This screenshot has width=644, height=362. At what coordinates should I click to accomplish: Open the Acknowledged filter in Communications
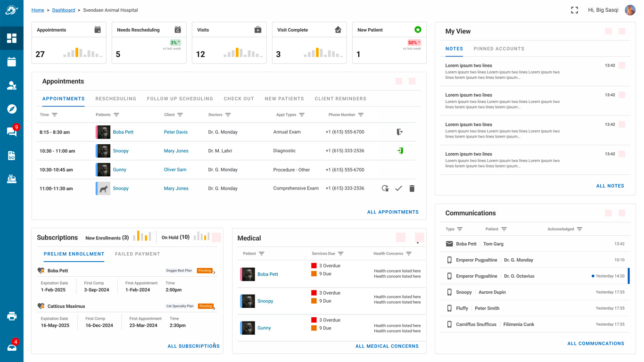pos(579,229)
